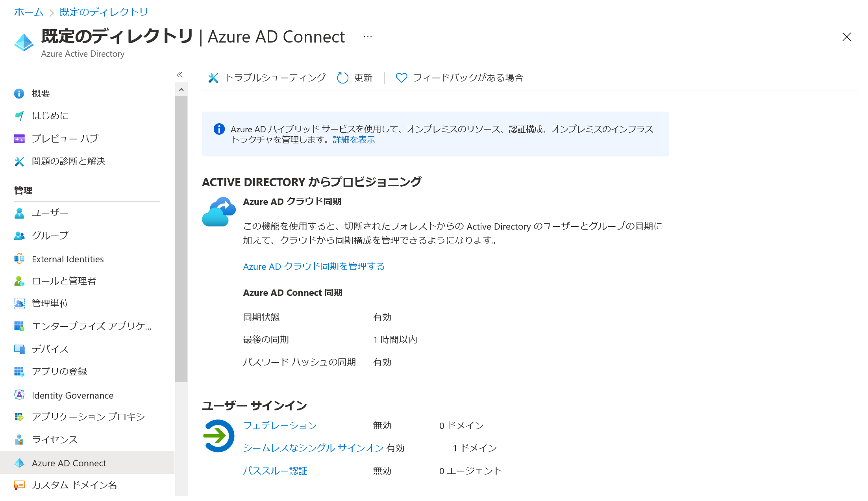
Task: Click the sidebar scrollbar thumb
Action: pos(181,239)
